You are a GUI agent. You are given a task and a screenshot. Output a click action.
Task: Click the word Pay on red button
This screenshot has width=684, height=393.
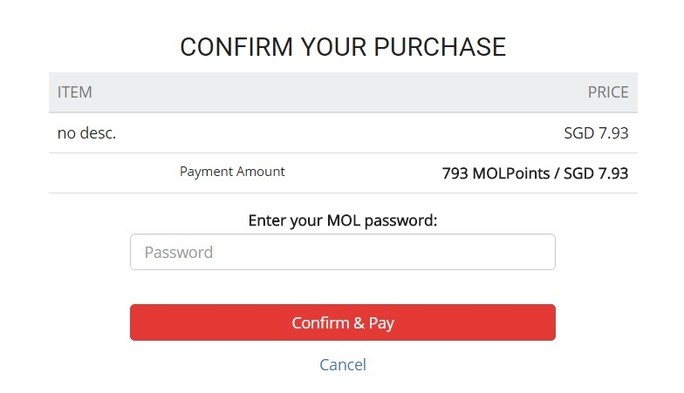click(381, 323)
